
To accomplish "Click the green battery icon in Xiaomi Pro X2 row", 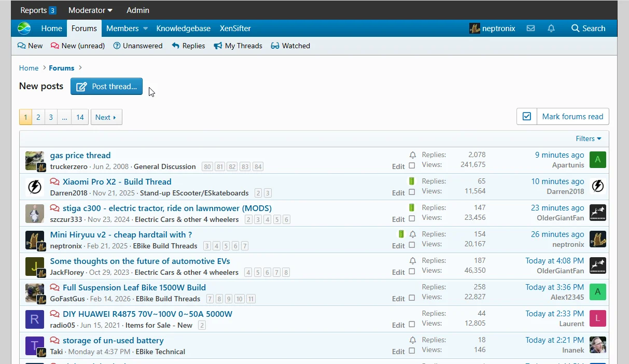I will pos(412,181).
